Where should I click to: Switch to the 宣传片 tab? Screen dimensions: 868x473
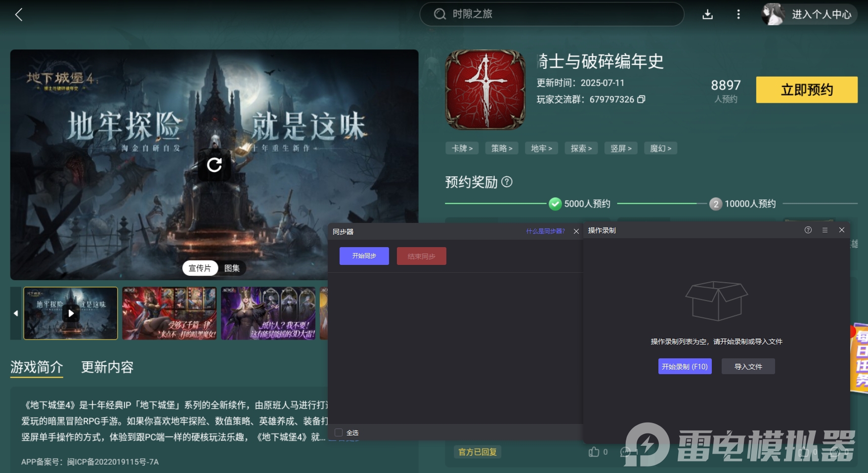[x=200, y=268]
